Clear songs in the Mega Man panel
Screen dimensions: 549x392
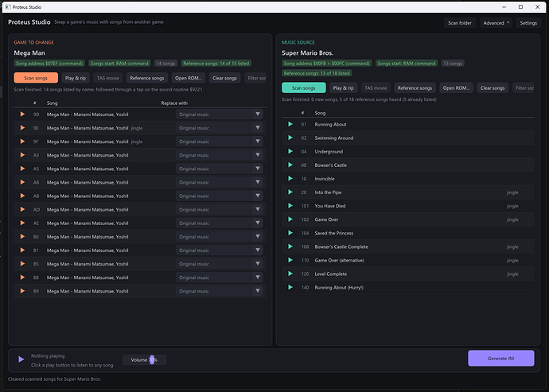pyautogui.click(x=224, y=78)
